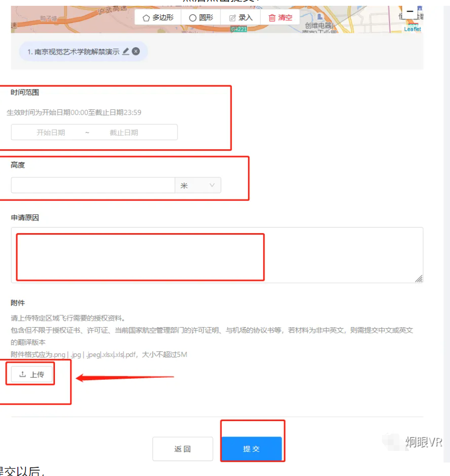Edit the 南京视觉艺术学院解禁演示 zone with pencil icon

click(126, 52)
